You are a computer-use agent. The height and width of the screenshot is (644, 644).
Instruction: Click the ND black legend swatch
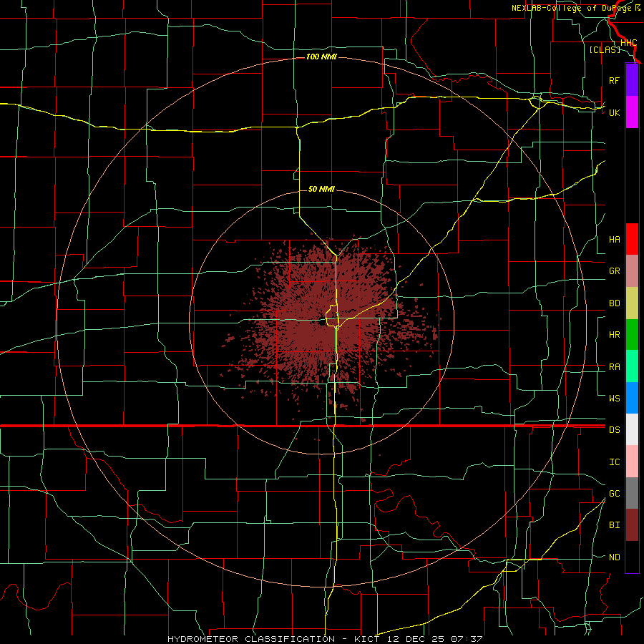click(632, 557)
